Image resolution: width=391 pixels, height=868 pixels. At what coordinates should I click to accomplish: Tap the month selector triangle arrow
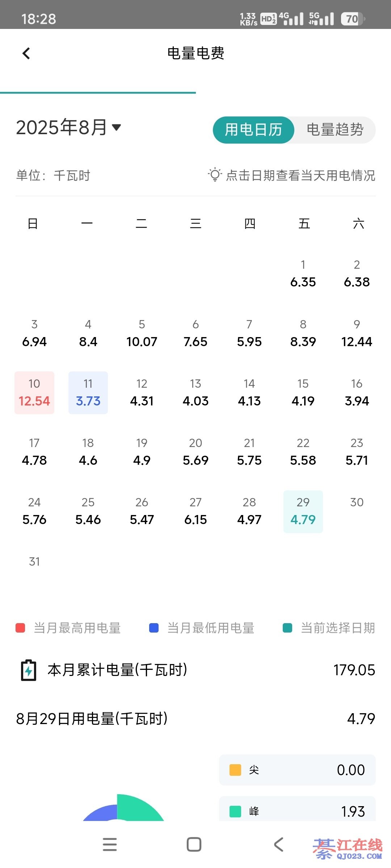(117, 127)
